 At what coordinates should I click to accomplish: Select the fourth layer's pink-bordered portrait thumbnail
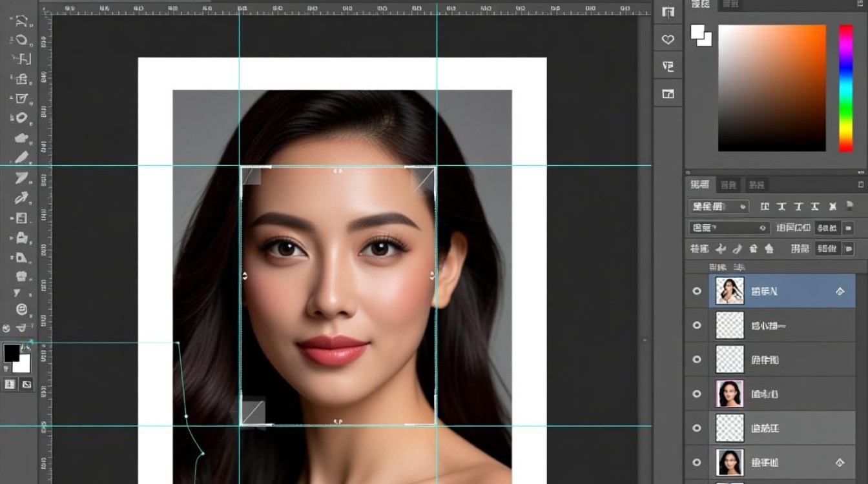(x=730, y=394)
